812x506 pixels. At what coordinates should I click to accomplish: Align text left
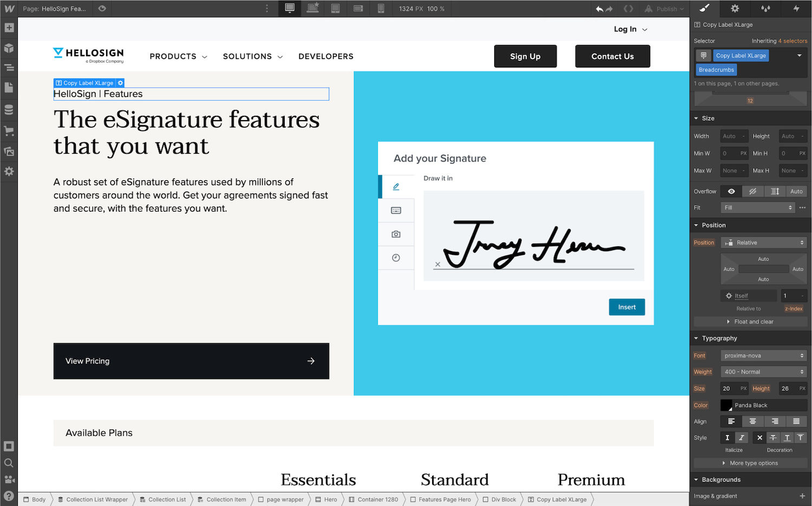click(731, 421)
